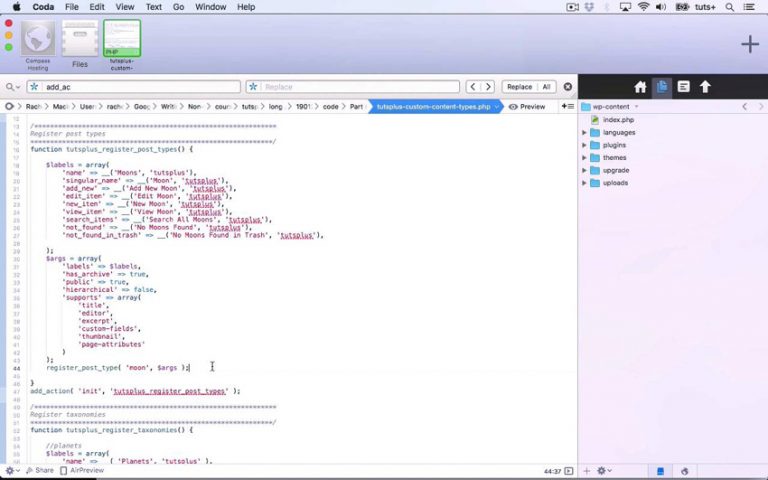Select the 'long' path bar segment
This screenshot has width=768, height=480.
[x=276, y=106]
